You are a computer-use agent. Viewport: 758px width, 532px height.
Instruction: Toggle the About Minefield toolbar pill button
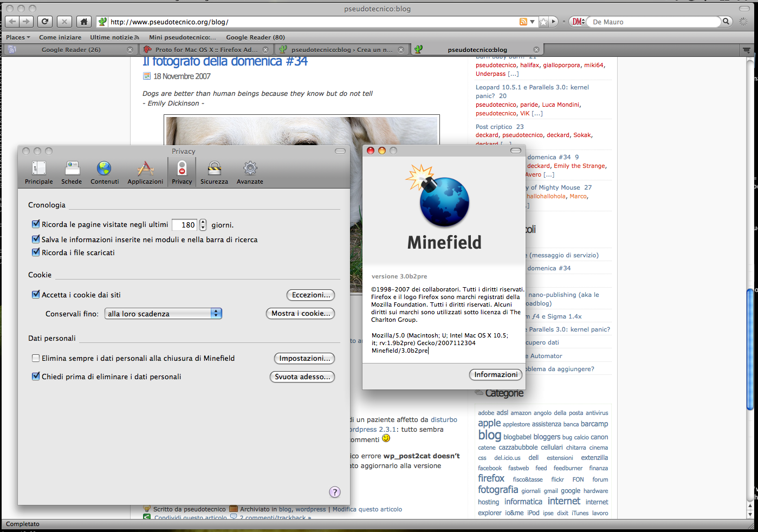[x=516, y=151]
